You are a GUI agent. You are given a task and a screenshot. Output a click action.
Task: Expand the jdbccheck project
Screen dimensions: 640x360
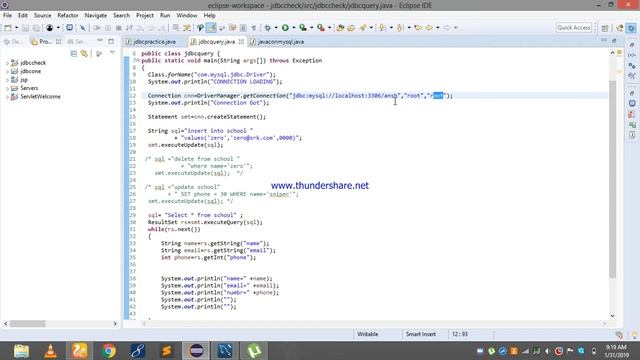(x=7, y=63)
